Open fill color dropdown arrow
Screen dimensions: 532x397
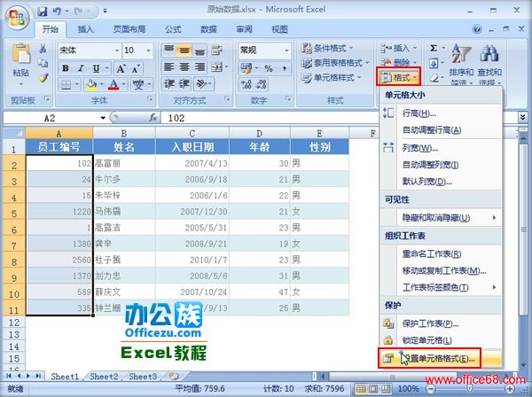point(102,84)
